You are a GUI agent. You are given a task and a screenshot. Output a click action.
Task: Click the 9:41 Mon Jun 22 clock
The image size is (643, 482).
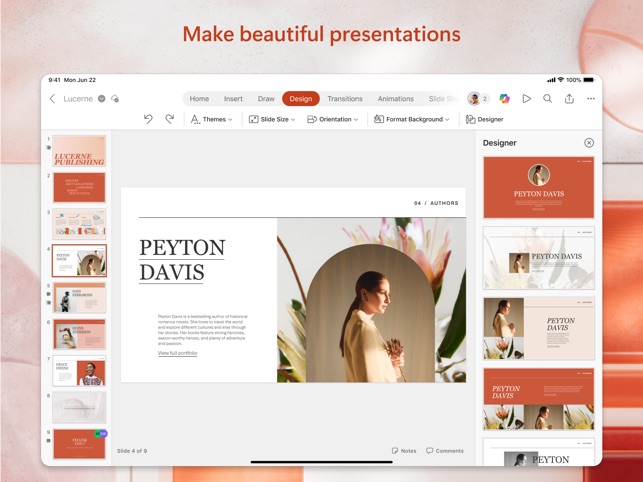[x=72, y=80]
